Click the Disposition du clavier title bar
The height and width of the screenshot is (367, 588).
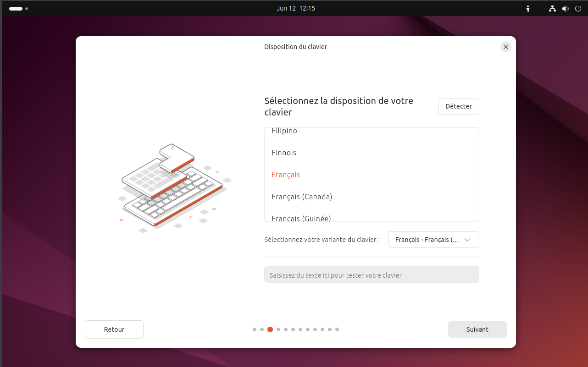[295, 46]
